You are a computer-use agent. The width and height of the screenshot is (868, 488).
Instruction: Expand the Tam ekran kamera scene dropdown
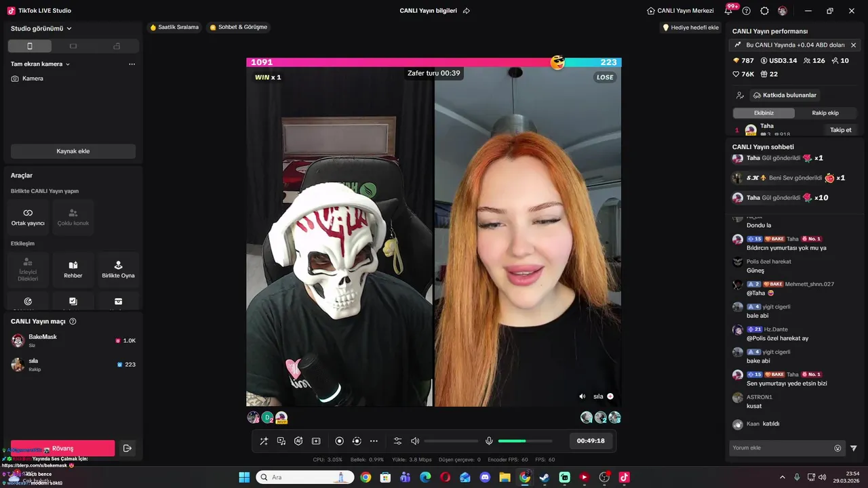pyautogui.click(x=41, y=64)
